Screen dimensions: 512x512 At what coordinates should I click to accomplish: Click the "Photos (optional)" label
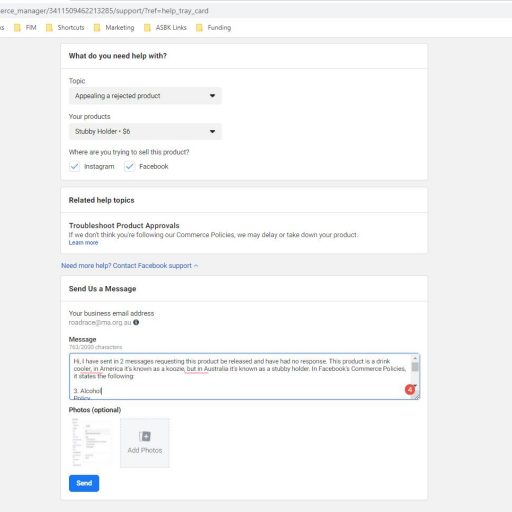[95, 410]
